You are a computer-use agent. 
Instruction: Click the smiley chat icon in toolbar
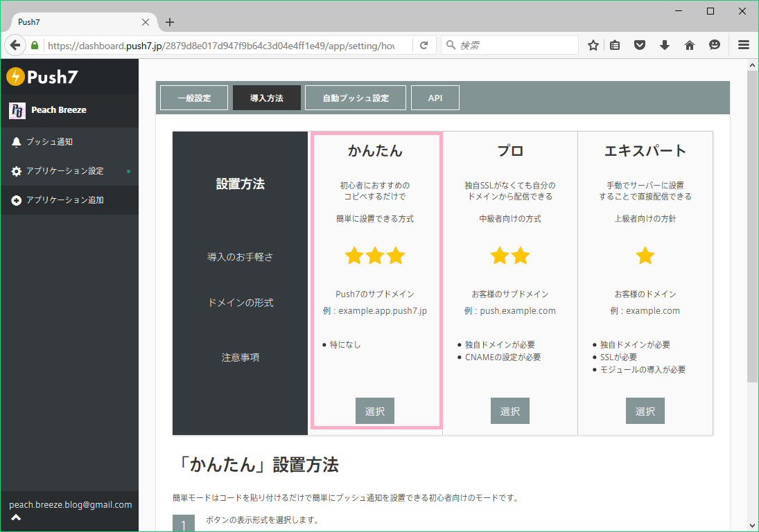click(x=715, y=45)
